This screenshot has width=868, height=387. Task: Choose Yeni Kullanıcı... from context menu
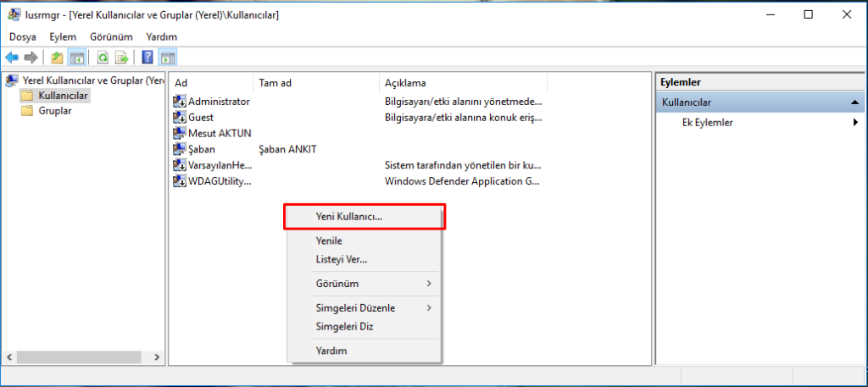pyautogui.click(x=364, y=217)
